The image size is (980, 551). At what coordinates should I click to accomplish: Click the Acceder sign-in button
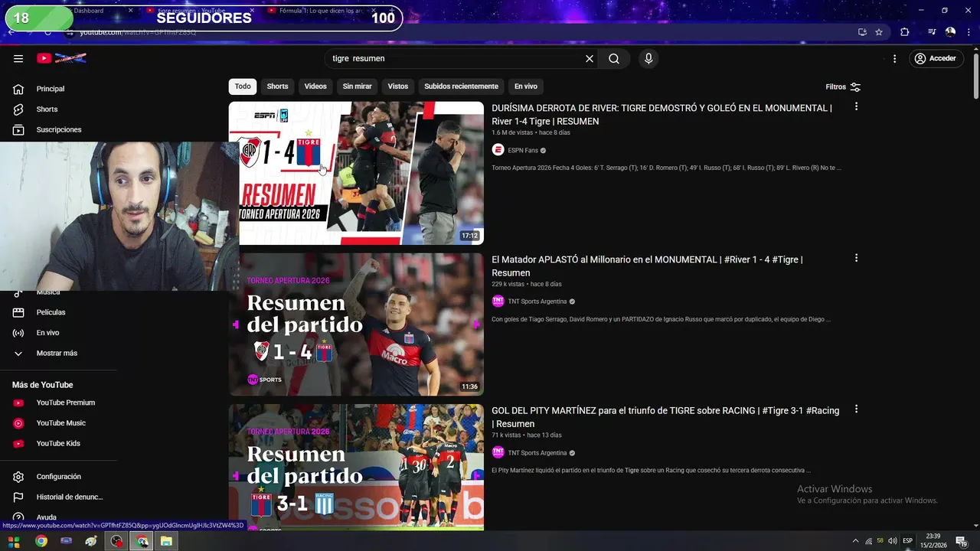(x=936, y=58)
